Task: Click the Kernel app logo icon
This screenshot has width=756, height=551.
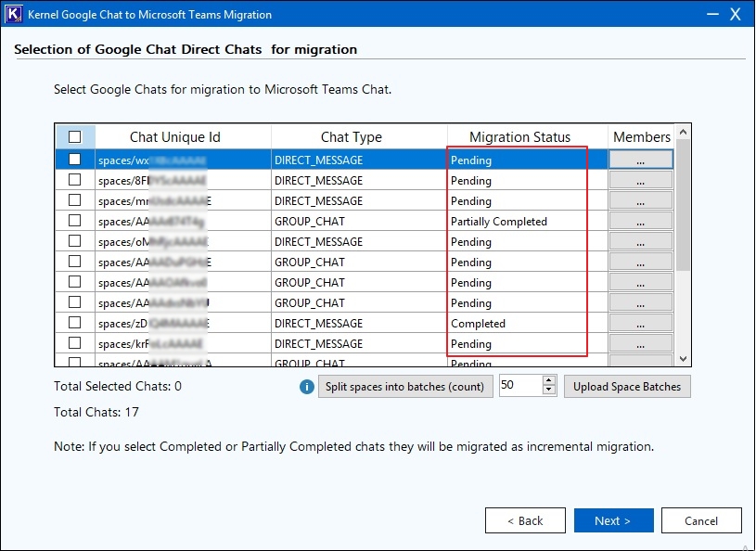Action: tap(14, 15)
